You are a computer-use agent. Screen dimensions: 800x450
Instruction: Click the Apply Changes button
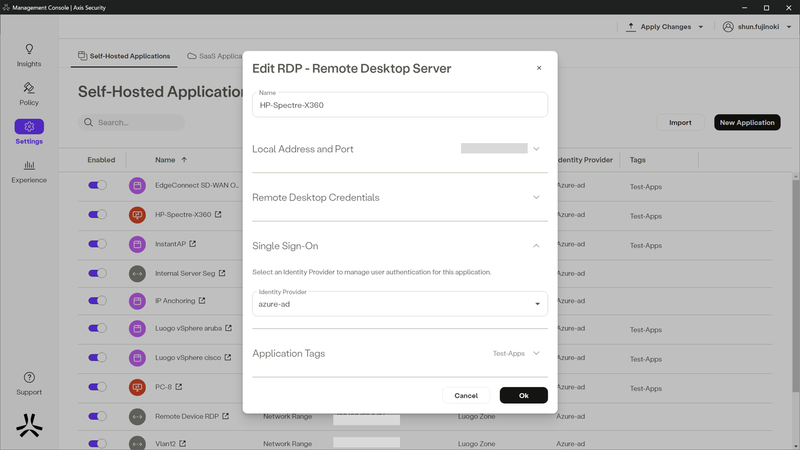click(x=665, y=27)
